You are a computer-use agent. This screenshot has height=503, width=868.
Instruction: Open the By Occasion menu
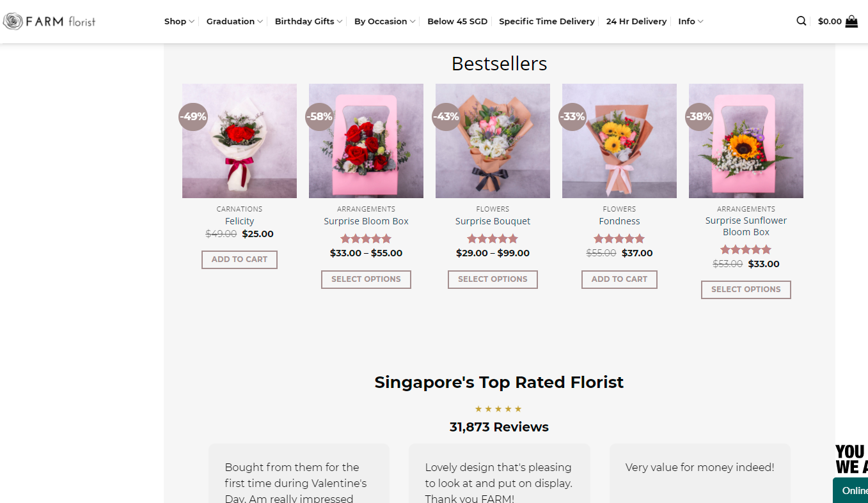(x=385, y=21)
